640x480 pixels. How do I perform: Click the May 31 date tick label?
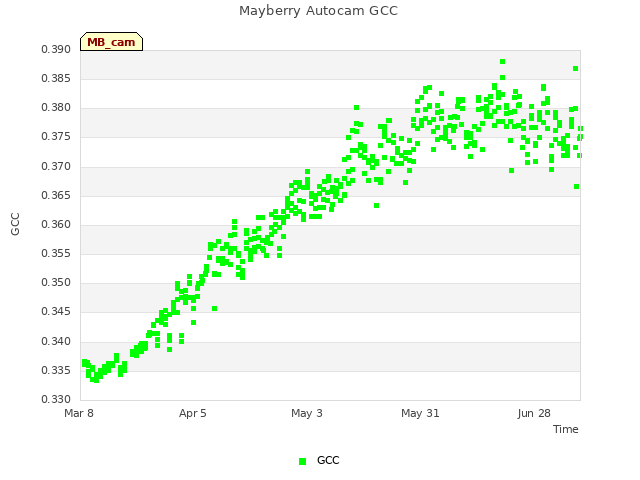(420, 413)
